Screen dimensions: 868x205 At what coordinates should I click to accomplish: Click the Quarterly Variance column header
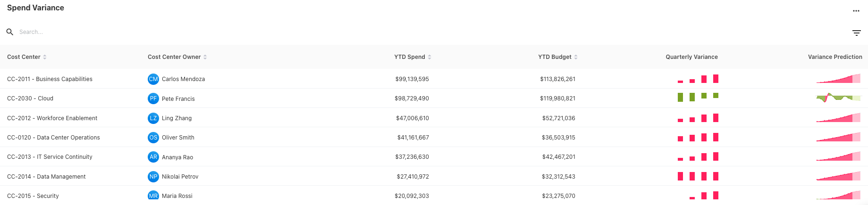point(691,57)
